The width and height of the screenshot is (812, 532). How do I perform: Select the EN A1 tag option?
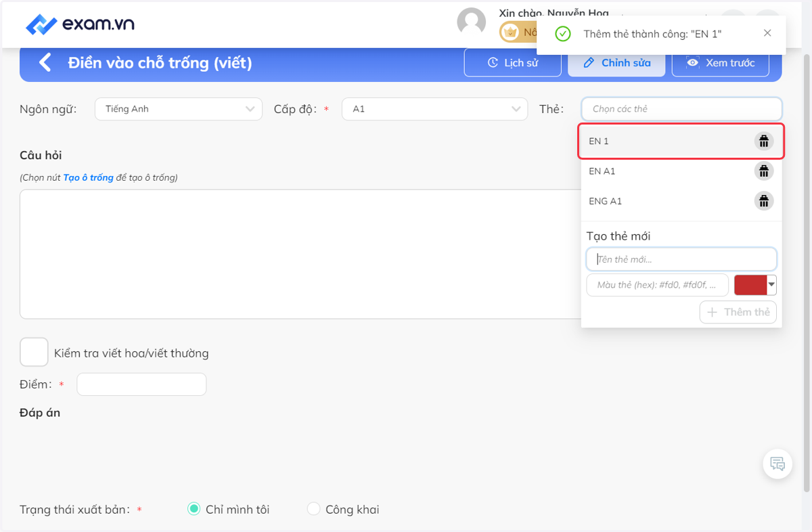point(681,171)
